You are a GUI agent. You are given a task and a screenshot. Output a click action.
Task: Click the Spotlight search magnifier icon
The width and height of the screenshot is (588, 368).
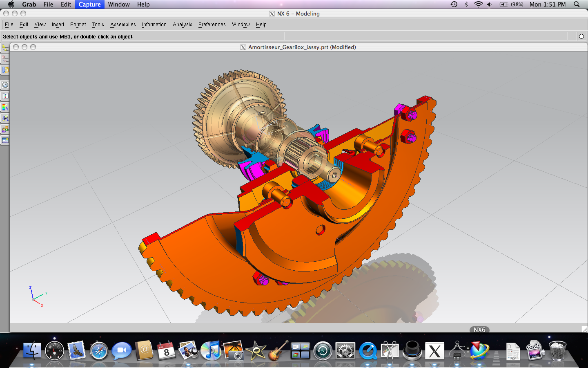[x=577, y=4]
